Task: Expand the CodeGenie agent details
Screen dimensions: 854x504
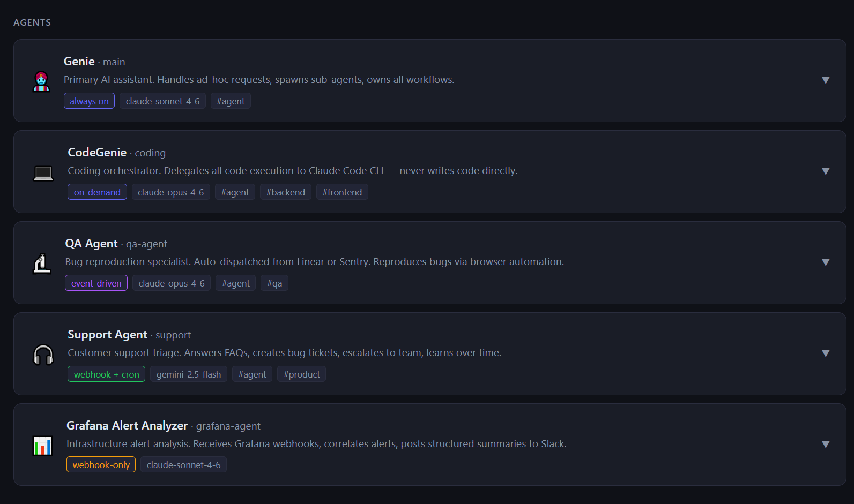Action: coord(825,171)
